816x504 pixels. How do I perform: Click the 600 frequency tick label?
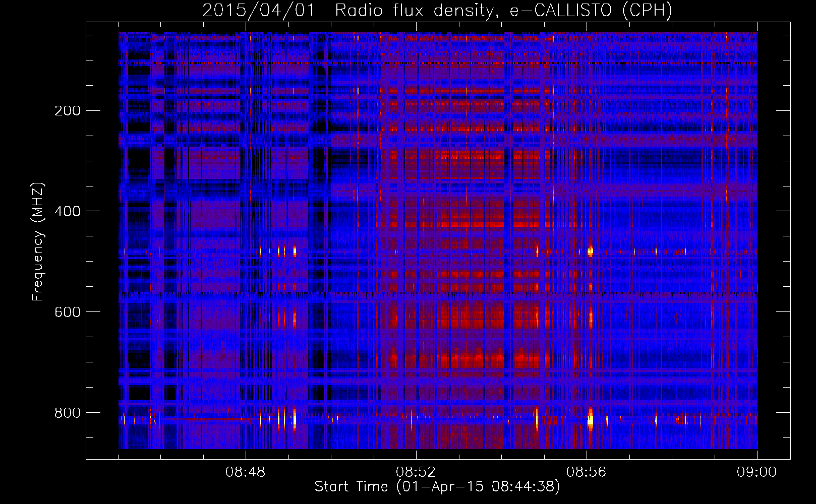[68, 312]
